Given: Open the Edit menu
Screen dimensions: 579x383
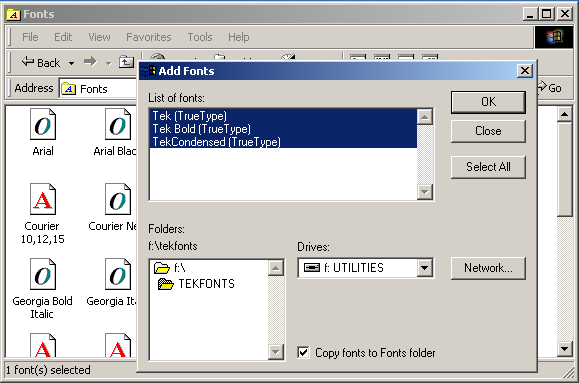Looking at the screenshot, I should click(63, 37).
